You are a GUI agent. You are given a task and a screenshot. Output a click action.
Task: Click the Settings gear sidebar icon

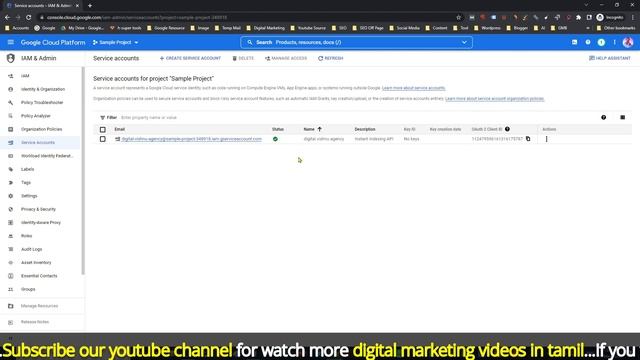click(x=11, y=196)
